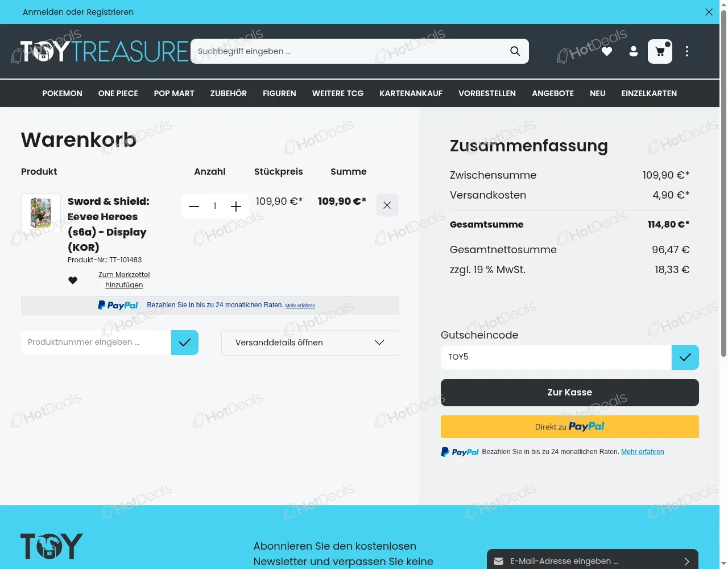Increase quantity with the plus button
Viewport: 728px width, 569px height.
pyautogui.click(x=236, y=206)
